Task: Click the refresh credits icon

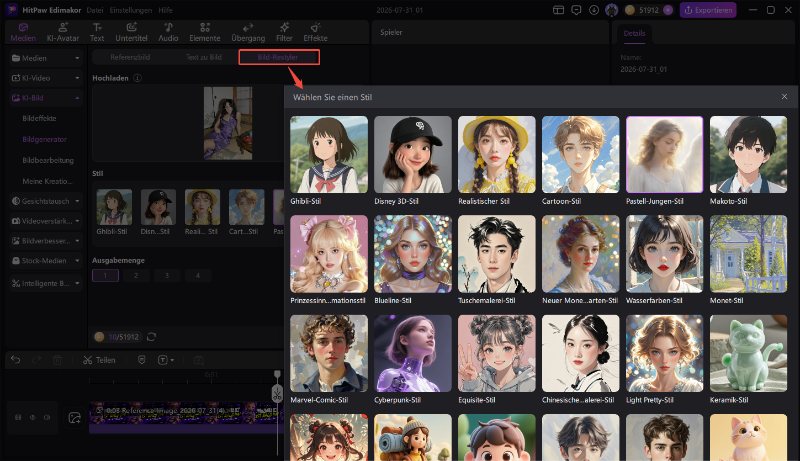Action: coord(151,337)
